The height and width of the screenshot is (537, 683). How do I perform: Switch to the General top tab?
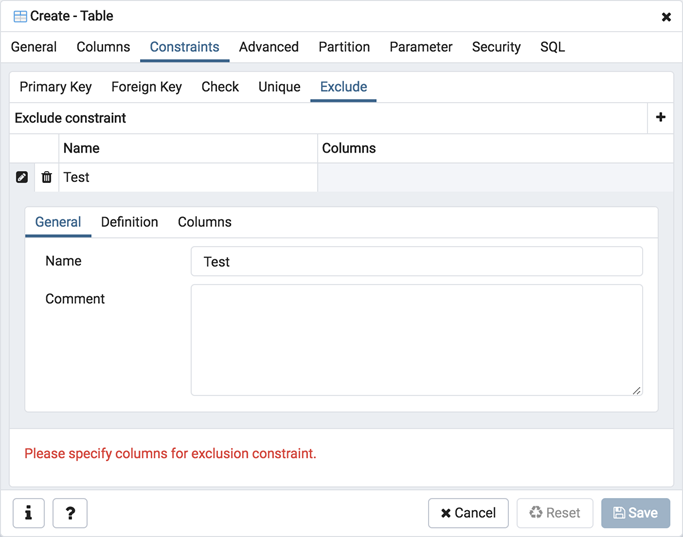pos(34,47)
